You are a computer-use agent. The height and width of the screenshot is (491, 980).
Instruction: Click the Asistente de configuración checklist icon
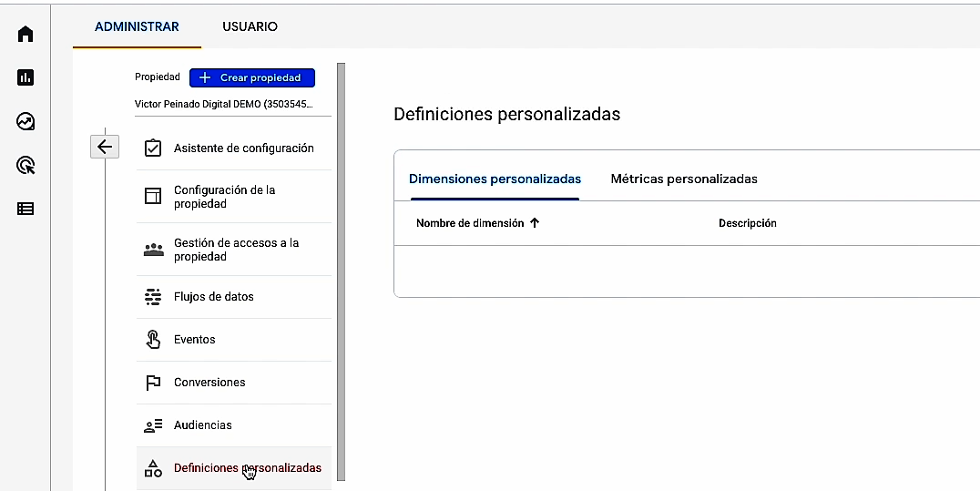point(153,148)
